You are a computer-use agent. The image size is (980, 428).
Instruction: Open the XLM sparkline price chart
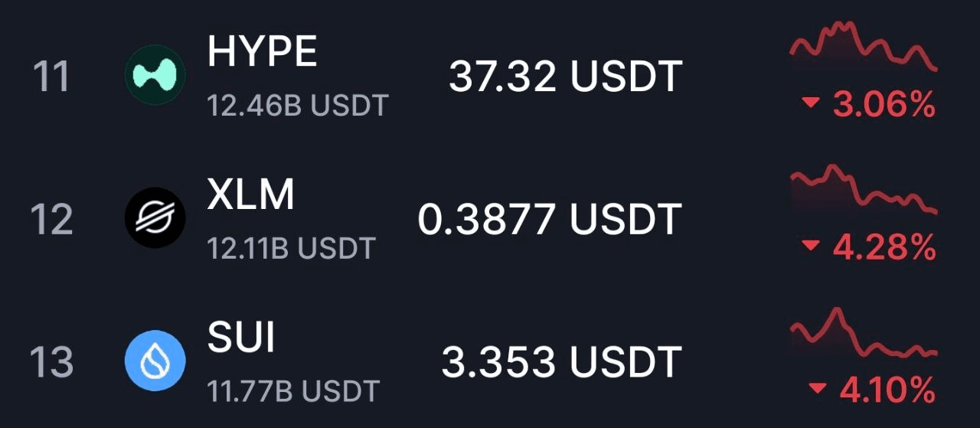(x=864, y=189)
